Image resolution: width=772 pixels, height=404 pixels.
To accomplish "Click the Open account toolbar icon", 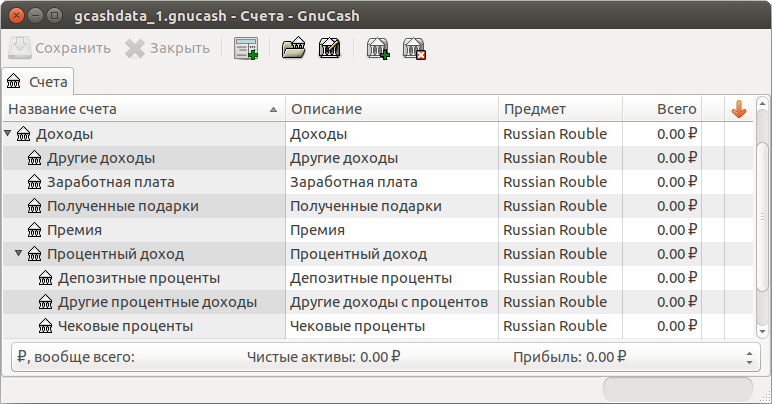I will click(293, 48).
